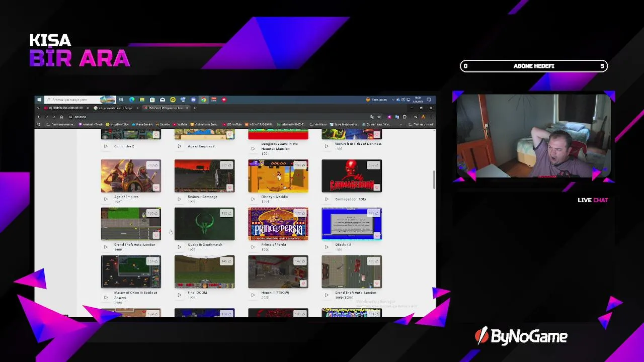644x362 pixels.
Task: Play Disney's Aladdin with its play icon
Action: (x=253, y=199)
